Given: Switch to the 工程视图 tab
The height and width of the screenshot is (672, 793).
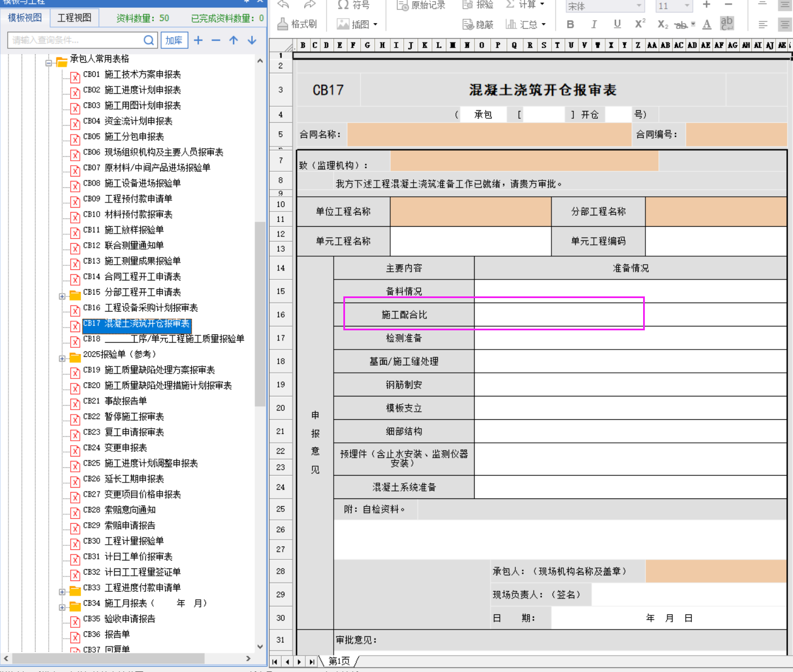Looking at the screenshot, I should pos(74,18).
